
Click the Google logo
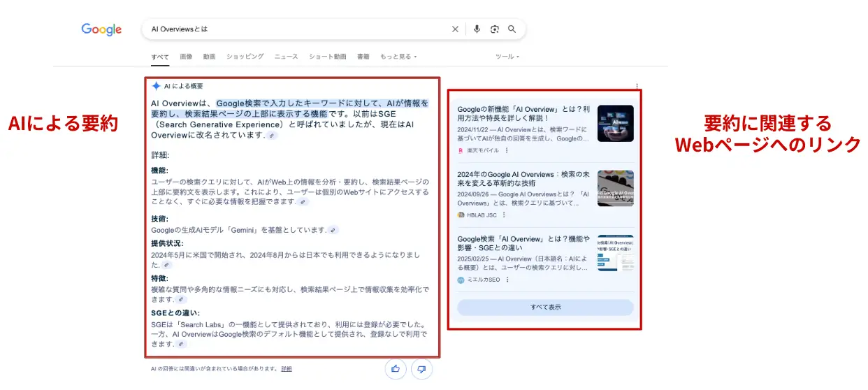point(101,29)
